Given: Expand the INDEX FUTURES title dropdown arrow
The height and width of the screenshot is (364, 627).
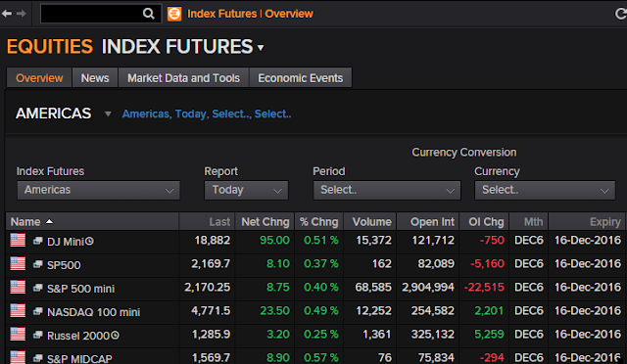Looking at the screenshot, I should [x=261, y=48].
